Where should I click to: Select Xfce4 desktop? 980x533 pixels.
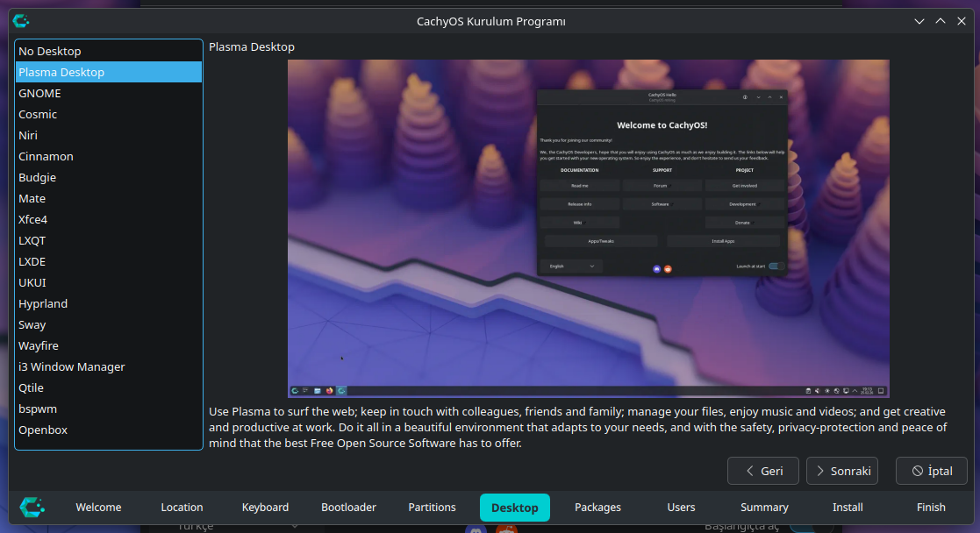point(108,219)
